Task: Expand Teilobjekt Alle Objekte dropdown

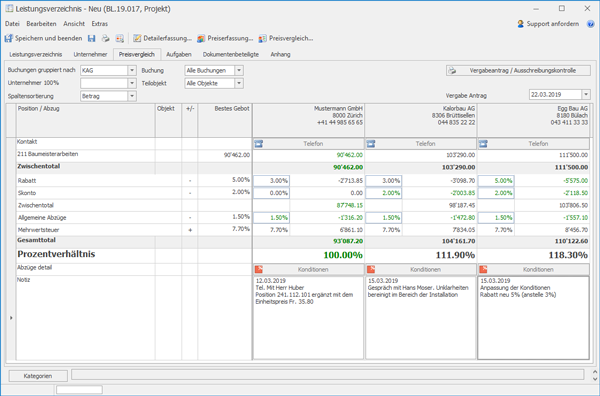Action: click(239, 83)
